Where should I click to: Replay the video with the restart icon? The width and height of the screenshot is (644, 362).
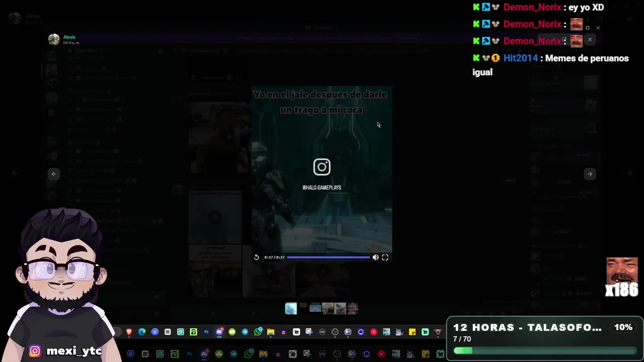coord(256,257)
